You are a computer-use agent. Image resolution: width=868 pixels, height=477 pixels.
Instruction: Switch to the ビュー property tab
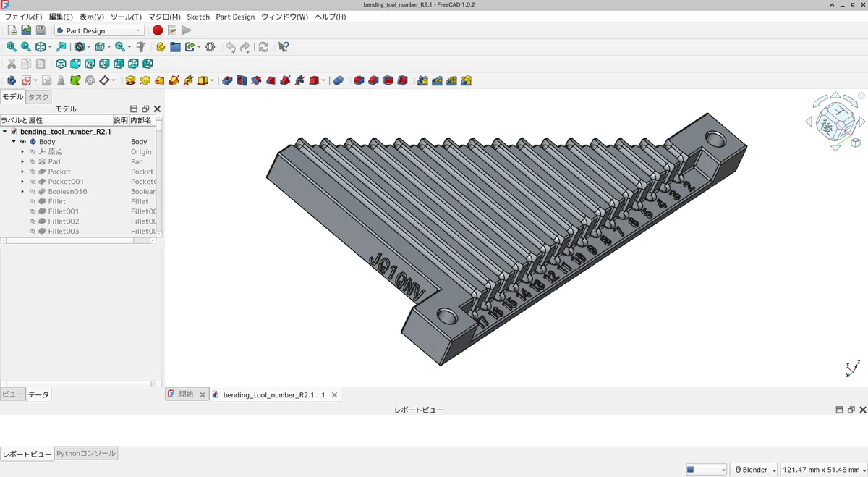click(x=13, y=394)
